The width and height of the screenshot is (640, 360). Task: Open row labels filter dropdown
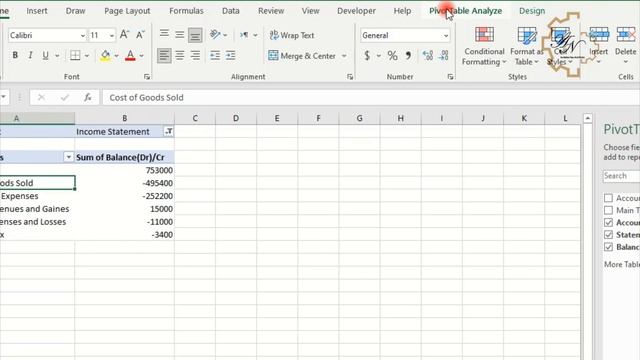[x=69, y=157]
